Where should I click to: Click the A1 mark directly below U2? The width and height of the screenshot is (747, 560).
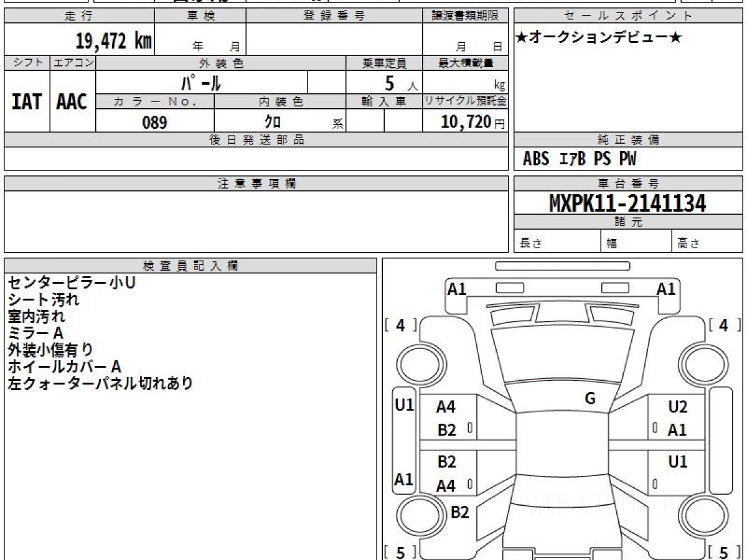(x=677, y=430)
